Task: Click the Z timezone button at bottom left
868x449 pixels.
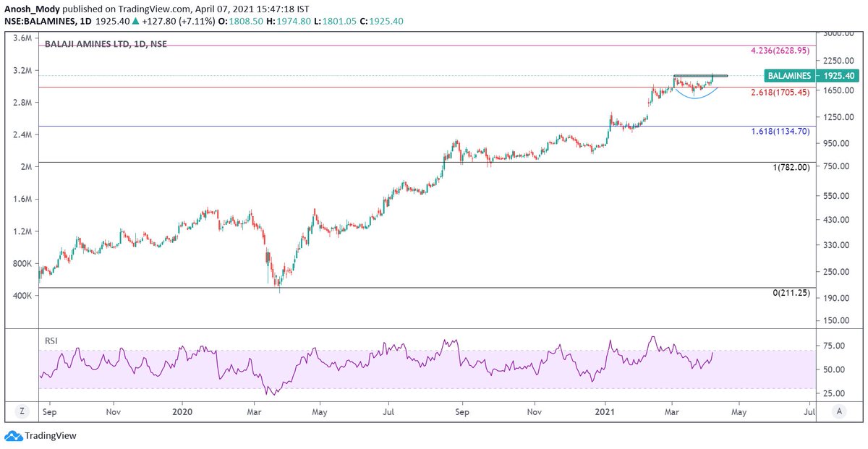Action: [22, 411]
